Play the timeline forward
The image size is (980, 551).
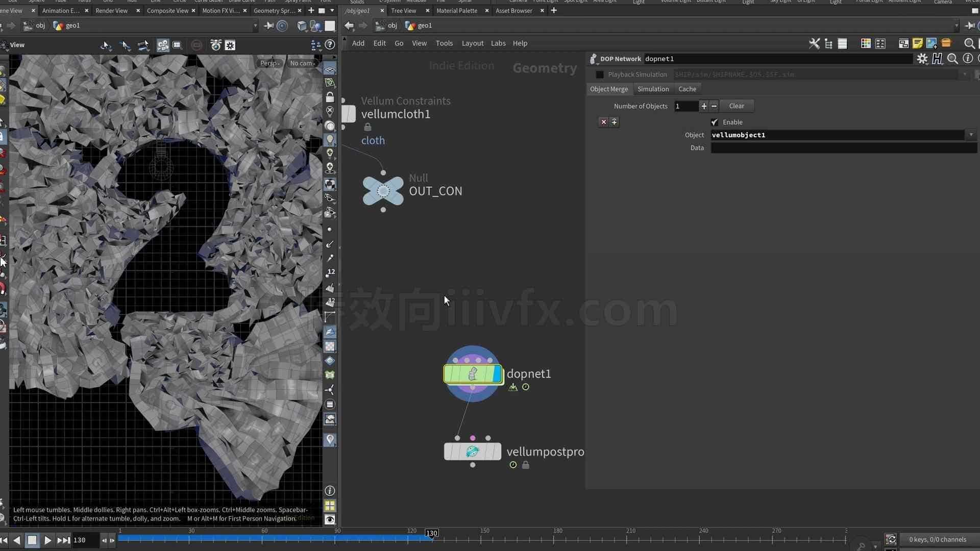coord(47,540)
